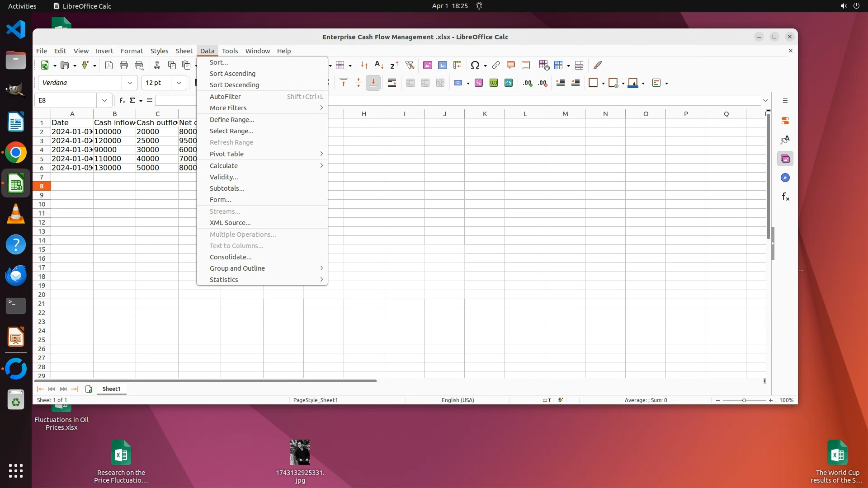Click the Insert Comment icon
The width and height of the screenshot is (868, 488).
point(511,65)
